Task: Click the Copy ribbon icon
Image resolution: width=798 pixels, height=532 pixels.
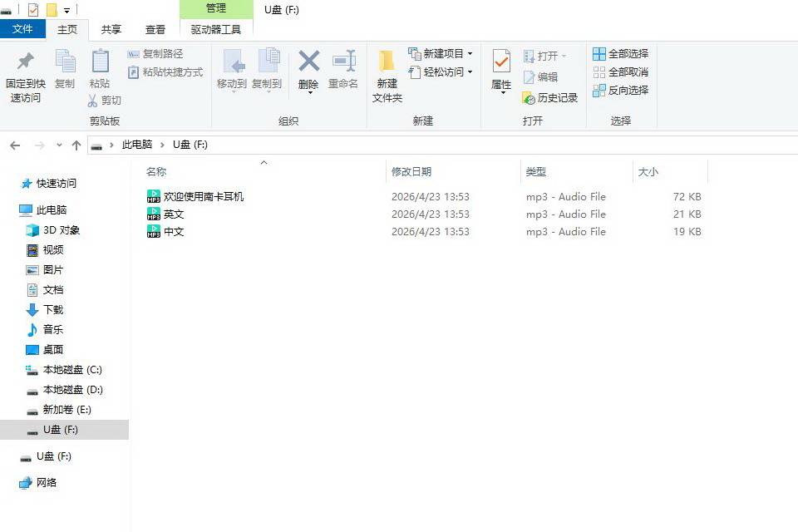Action: (65, 61)
